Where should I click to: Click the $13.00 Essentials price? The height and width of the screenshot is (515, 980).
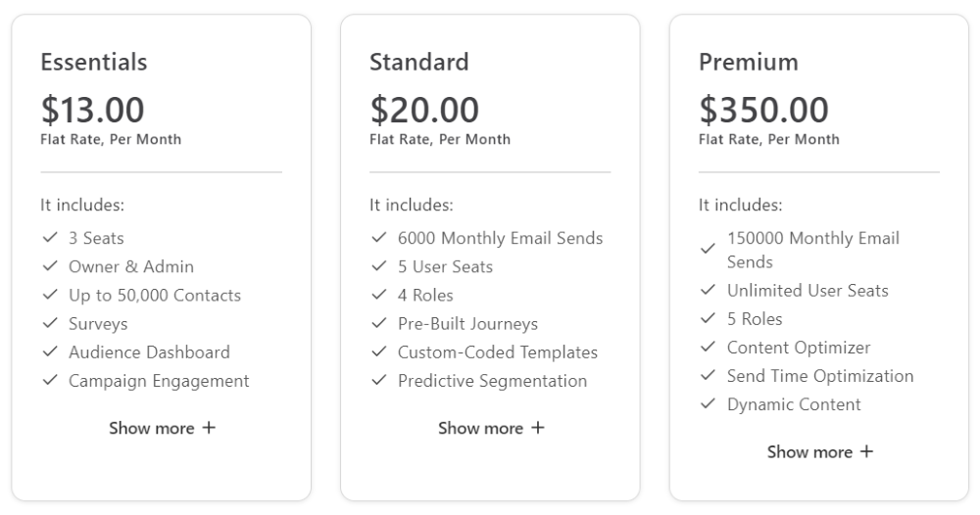[92, 110]
